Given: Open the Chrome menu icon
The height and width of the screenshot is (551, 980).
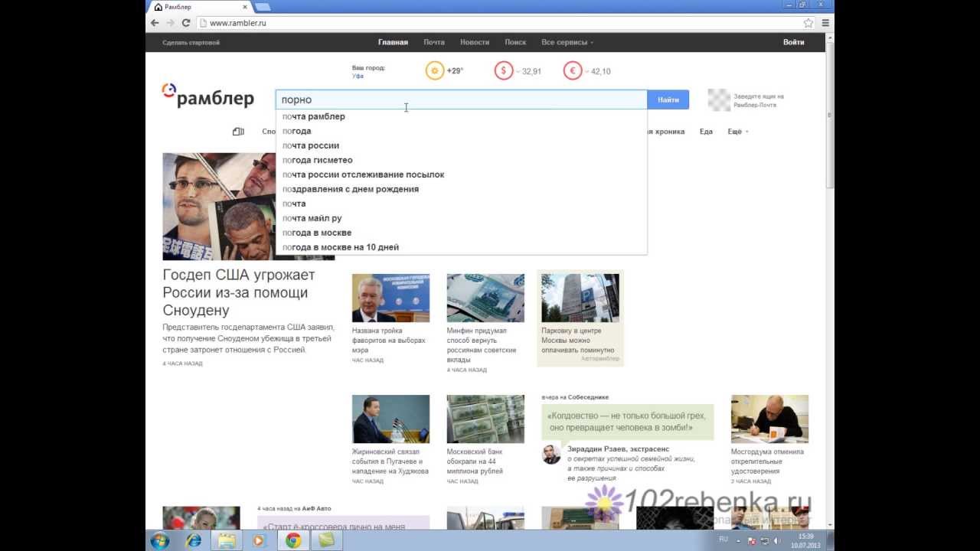Looking at the screenshot, I should pos(825,23).
